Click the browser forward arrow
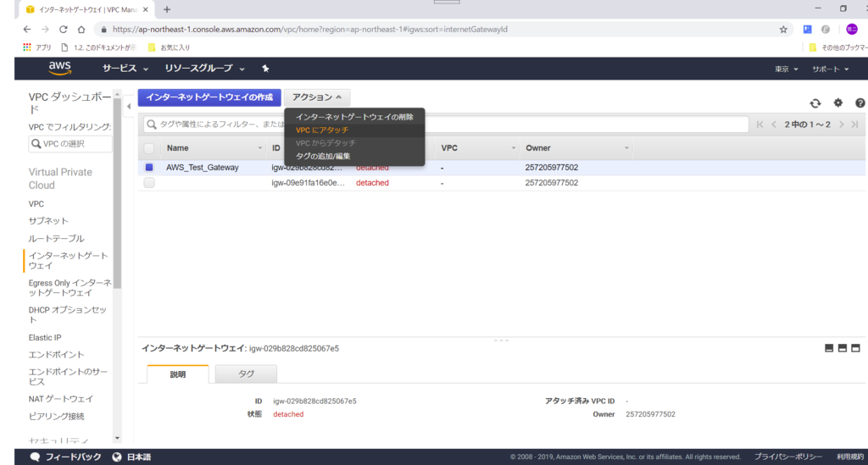Screen dimensions: 868x465 point(45,30)
